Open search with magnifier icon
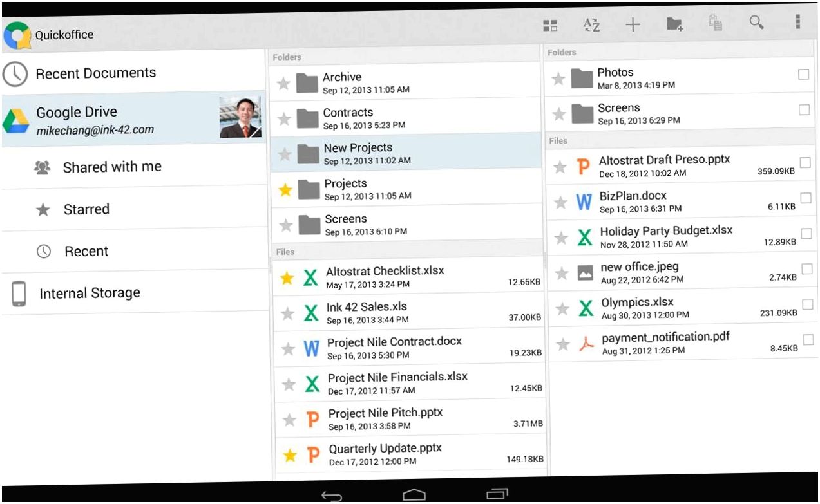This screenshot has width=820, height=504. pyautogui.click(x=757, y=23)
